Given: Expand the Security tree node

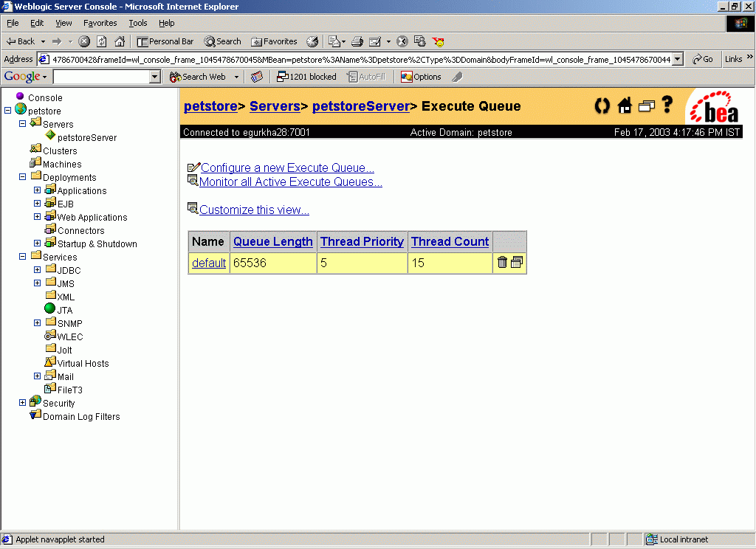Looking at the screenshot, I should (x=22, y=402).
